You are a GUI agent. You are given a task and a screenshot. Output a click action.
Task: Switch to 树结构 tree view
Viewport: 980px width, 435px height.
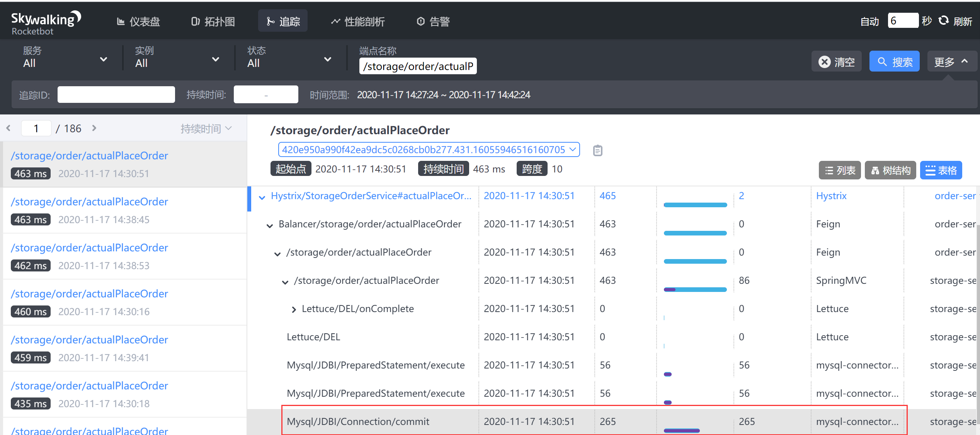tap(890, 170)
